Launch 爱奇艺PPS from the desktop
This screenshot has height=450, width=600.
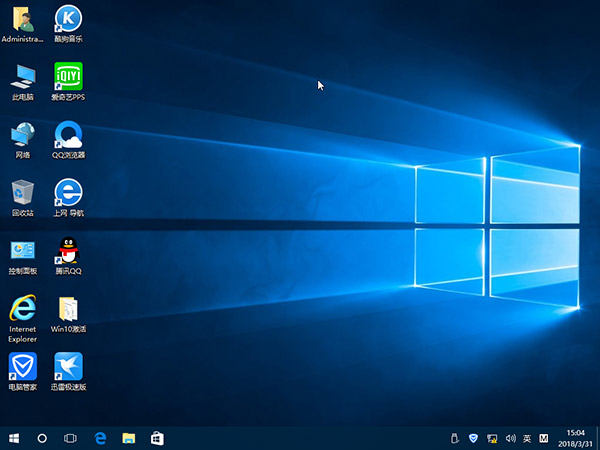point(68,76)
